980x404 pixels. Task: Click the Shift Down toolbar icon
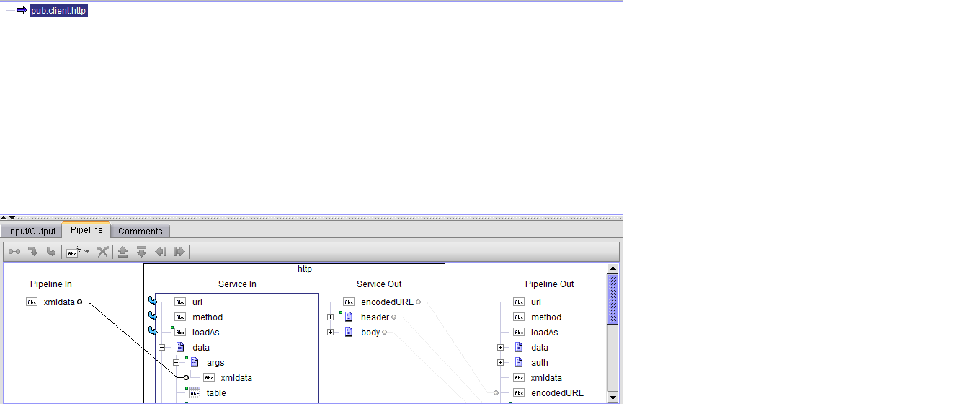click(141, 252)
